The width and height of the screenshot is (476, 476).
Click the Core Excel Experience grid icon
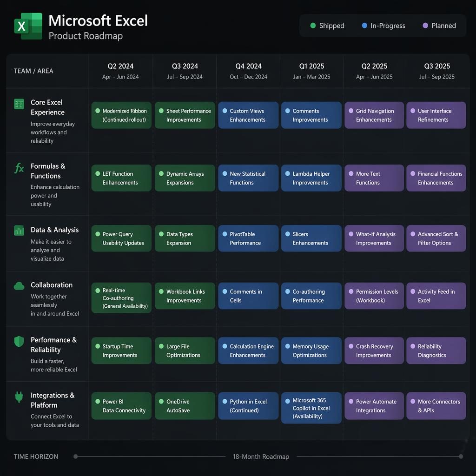tap(19, 104)
